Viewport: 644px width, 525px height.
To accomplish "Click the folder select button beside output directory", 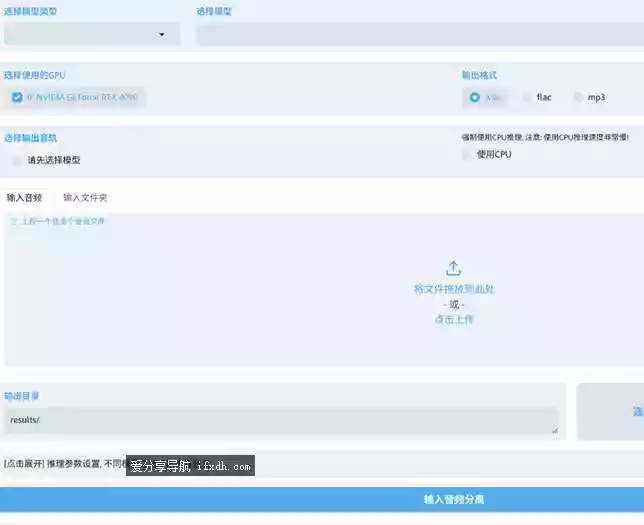I will pos(610,412).
